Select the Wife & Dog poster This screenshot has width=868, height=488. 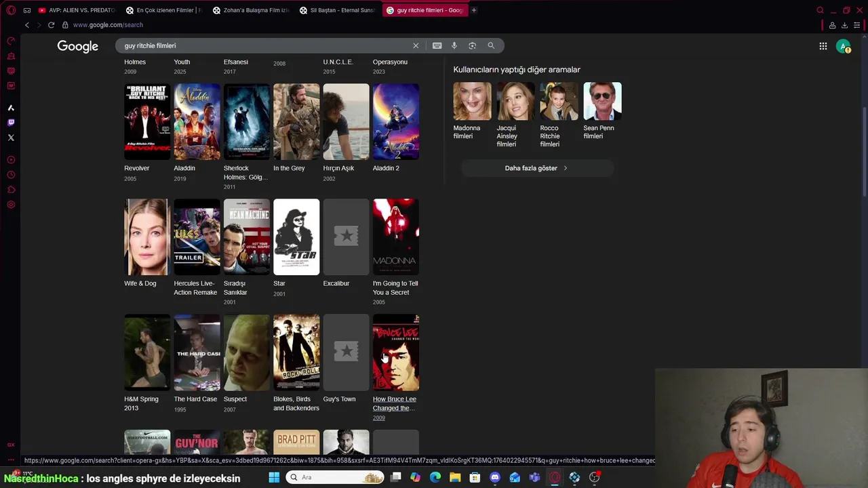coord(147,237)
